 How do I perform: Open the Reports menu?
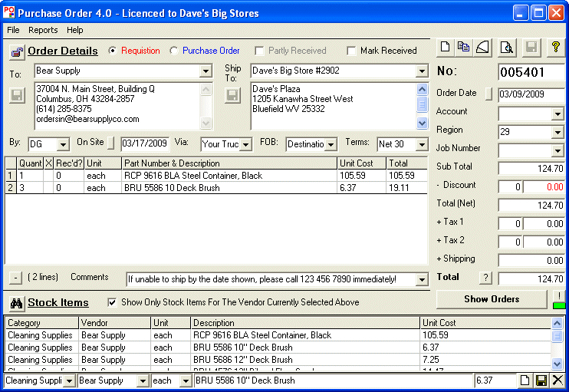pos(43,30)
